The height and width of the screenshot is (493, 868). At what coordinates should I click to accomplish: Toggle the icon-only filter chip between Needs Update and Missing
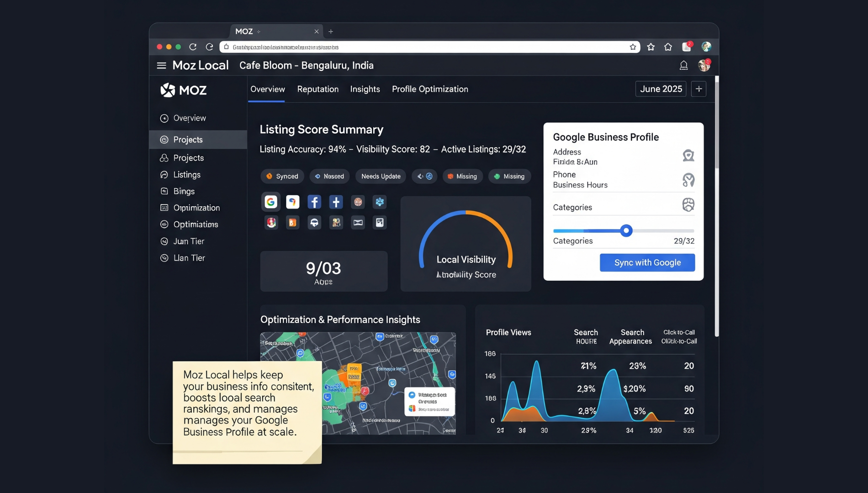coord(424,176)
